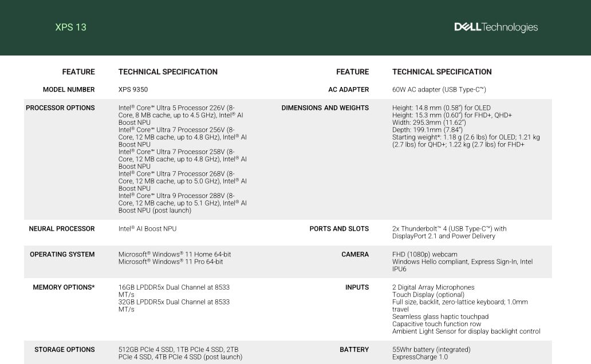Image resolution: width=591 pixels, height=364 pixels.
Task: Click the Ambient Light Sensor line
Action: (466, 331)
